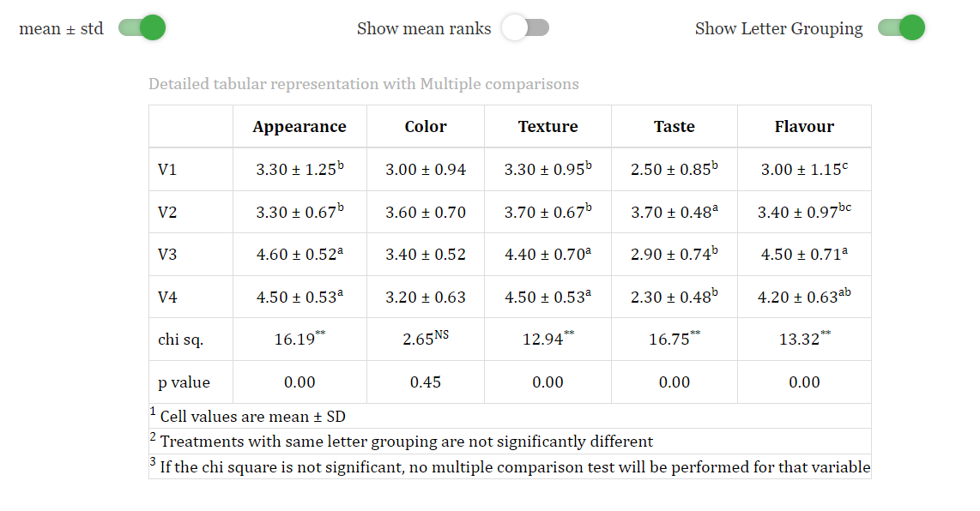The height and width of the screenshot is (511, 980).
Task: Click the Taste column header
Action: point(674,127)
